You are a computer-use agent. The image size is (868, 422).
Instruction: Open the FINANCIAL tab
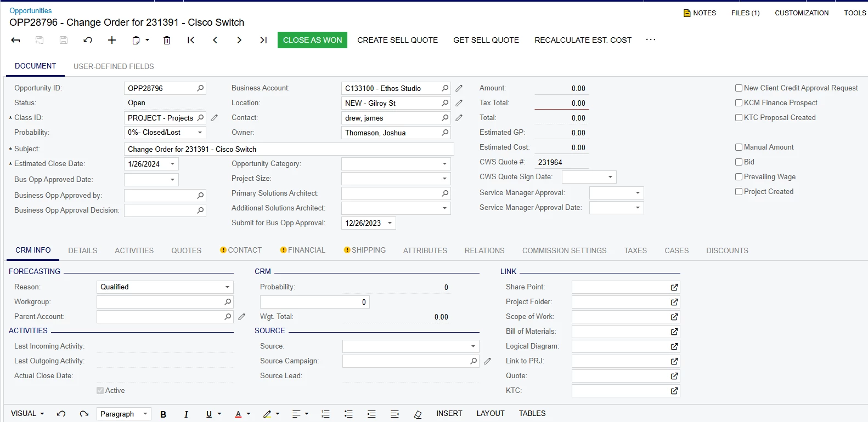pos(303,250)
